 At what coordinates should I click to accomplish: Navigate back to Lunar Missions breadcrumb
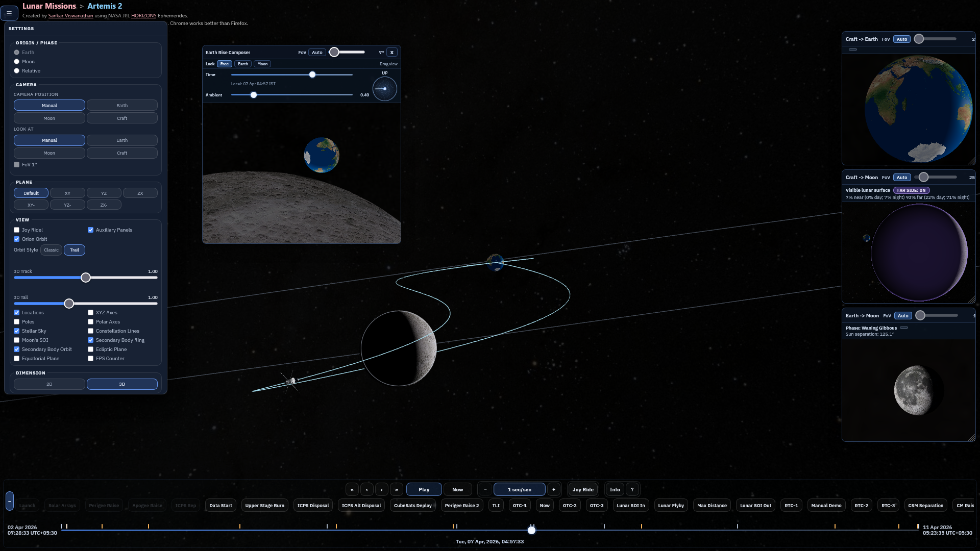pyautogui.click(x=49, y=6)
